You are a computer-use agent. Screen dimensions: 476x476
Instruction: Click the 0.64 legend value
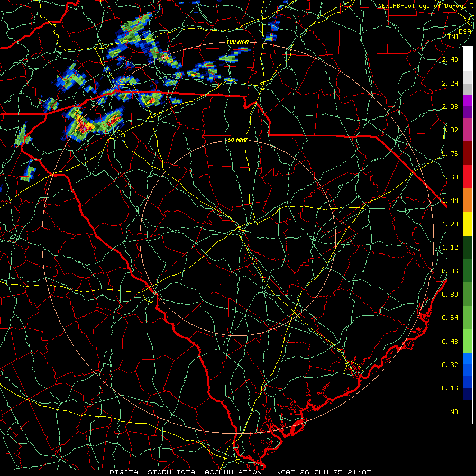point(450,318)
